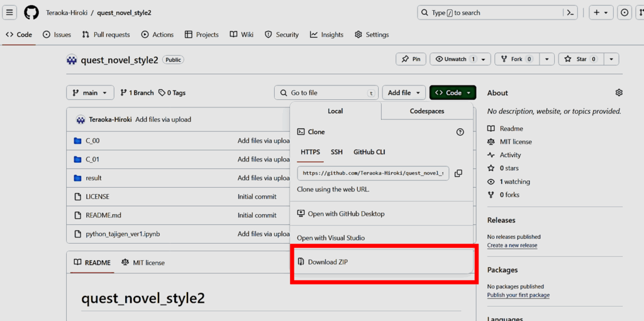Click the issues icon in top bar
This screenshot has height=321, width=644.
click(625, 13)
